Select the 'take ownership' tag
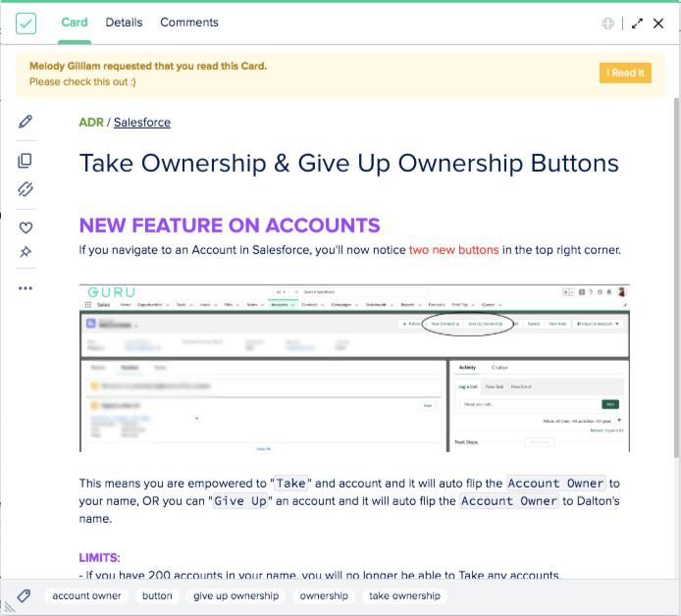 404,596
